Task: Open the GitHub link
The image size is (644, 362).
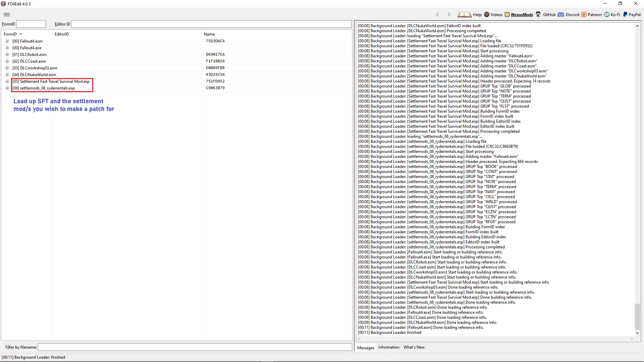Action: click(x=549, y=15)
